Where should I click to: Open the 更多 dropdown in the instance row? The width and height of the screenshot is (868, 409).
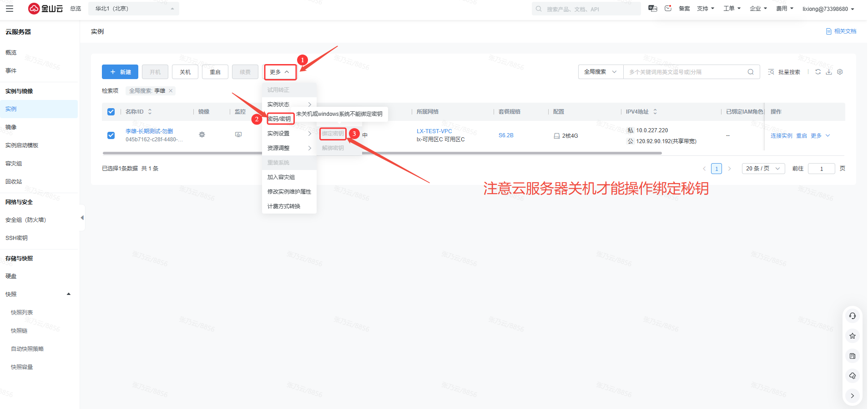tap(821, 135)
